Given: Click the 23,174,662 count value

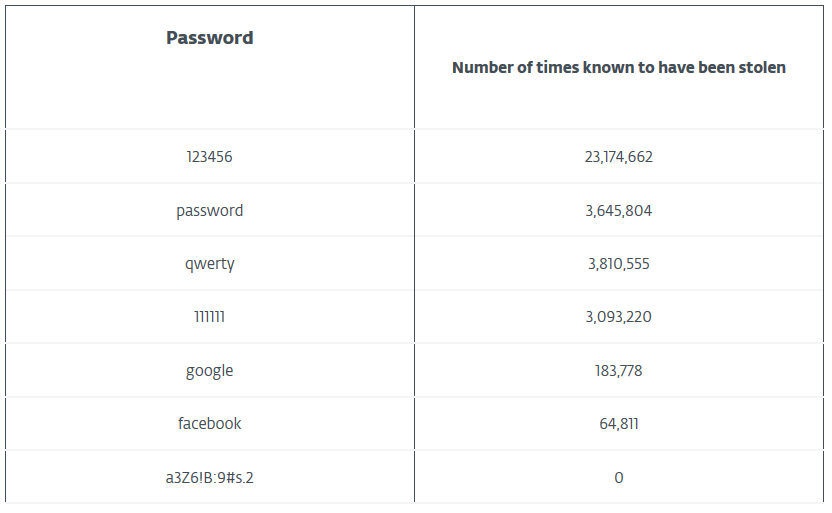Looking at the screenshot, I should (x=618, y=157).
